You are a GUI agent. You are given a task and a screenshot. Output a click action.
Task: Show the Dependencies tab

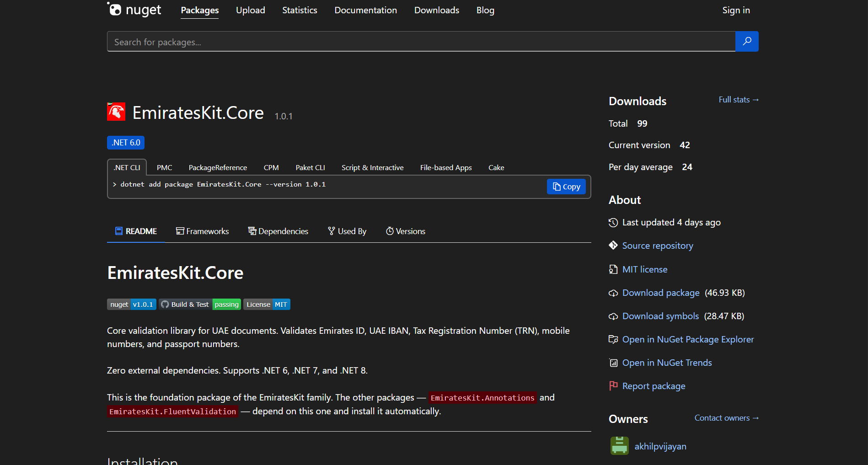pos(278,231)
